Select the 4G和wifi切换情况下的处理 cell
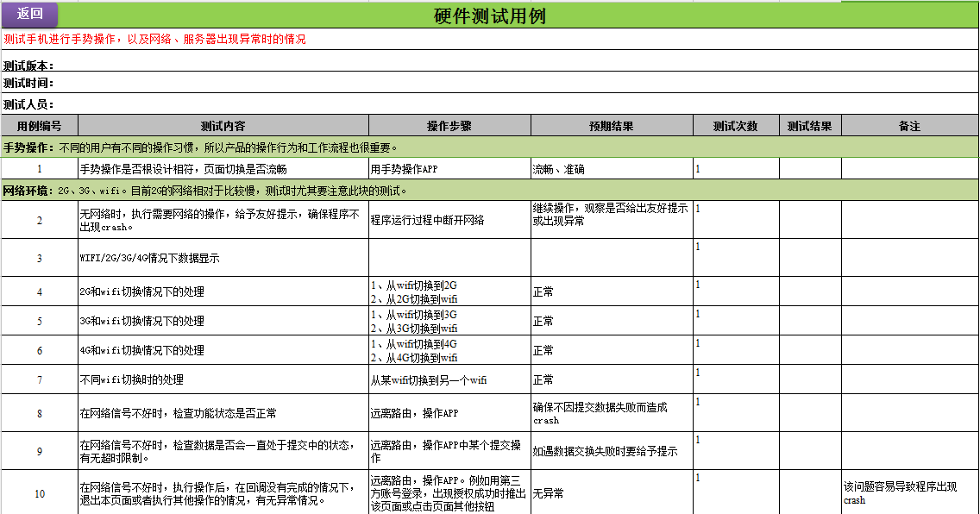 tap(223, 350)
